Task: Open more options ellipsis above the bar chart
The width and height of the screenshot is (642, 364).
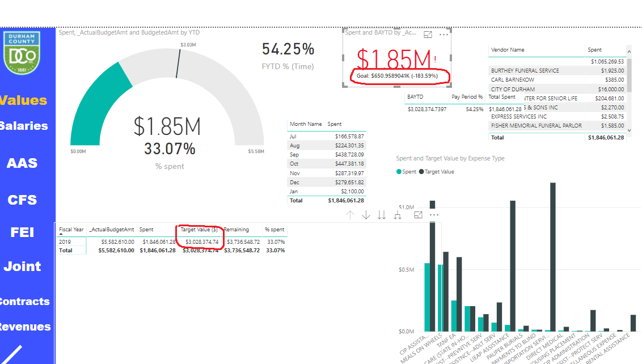Action: click(434, 215)
